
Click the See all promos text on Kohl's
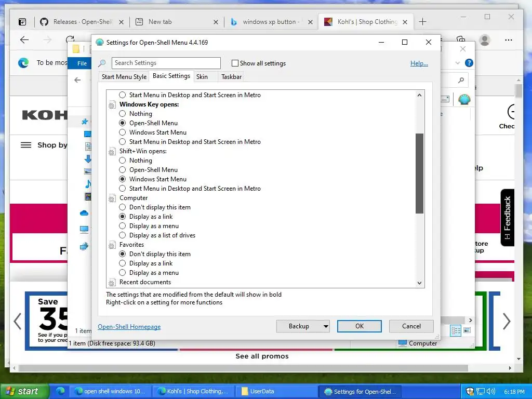pos(262,356)
